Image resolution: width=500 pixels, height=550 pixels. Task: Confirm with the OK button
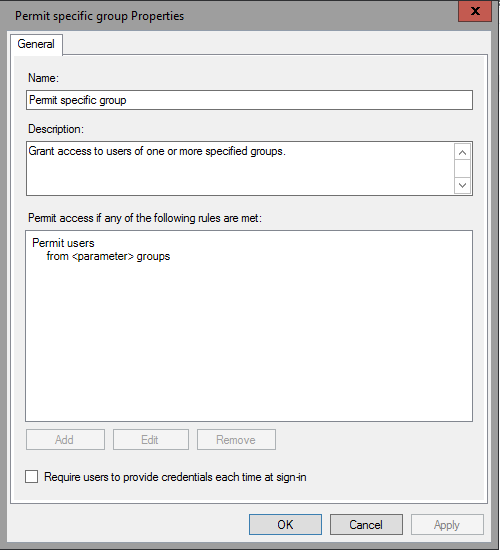(285, 525)
